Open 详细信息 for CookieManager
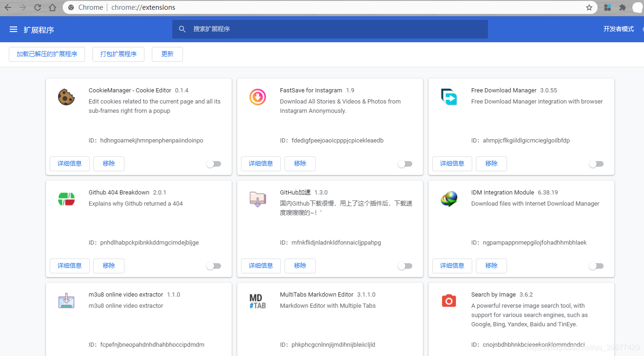This screenshot has height=356, width=644. click(x=70, y=163)
